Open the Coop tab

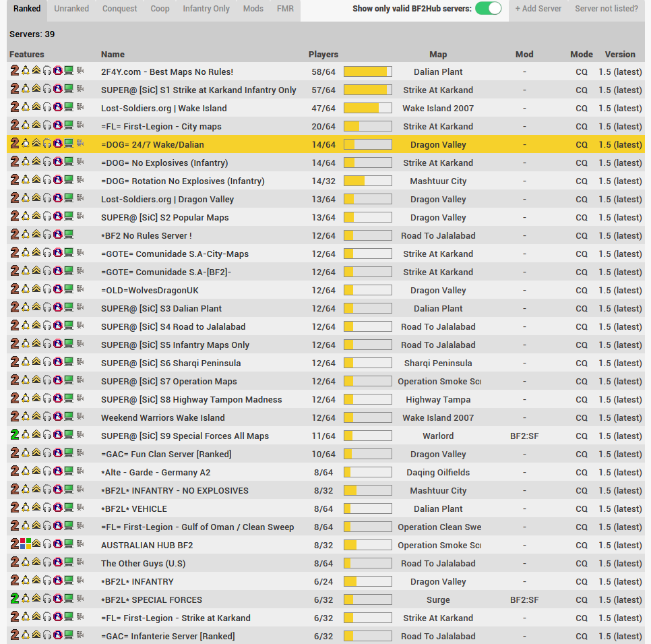160,9
